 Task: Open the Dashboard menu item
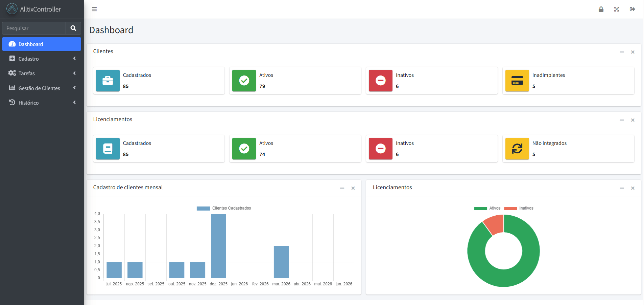[x=42, y=44]
